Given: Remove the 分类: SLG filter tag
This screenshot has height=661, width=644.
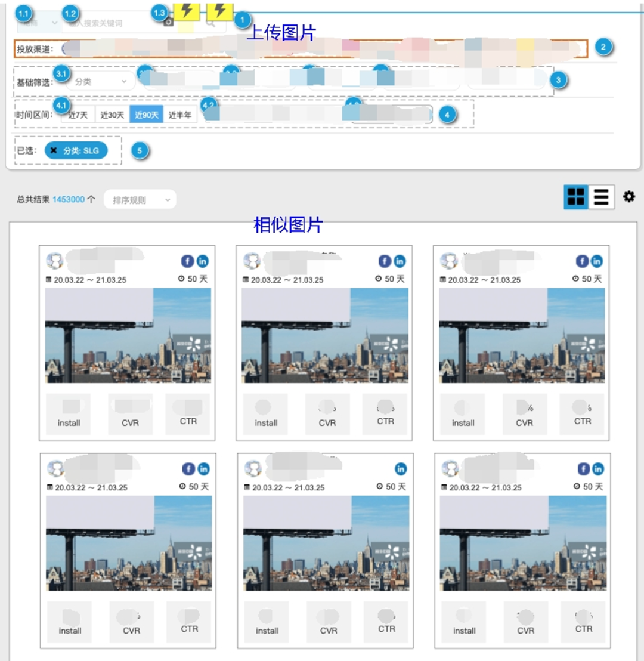Looking at the screenshot, I should click(x=54, y=150).
